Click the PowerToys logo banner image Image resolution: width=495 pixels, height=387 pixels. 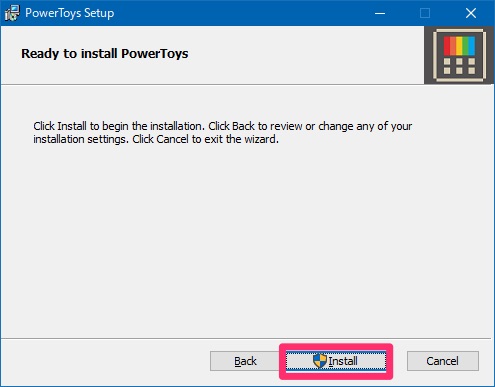459,55
